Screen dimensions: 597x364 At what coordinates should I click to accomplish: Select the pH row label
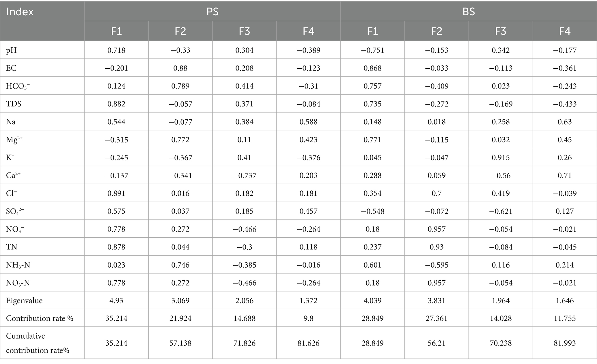11,50
